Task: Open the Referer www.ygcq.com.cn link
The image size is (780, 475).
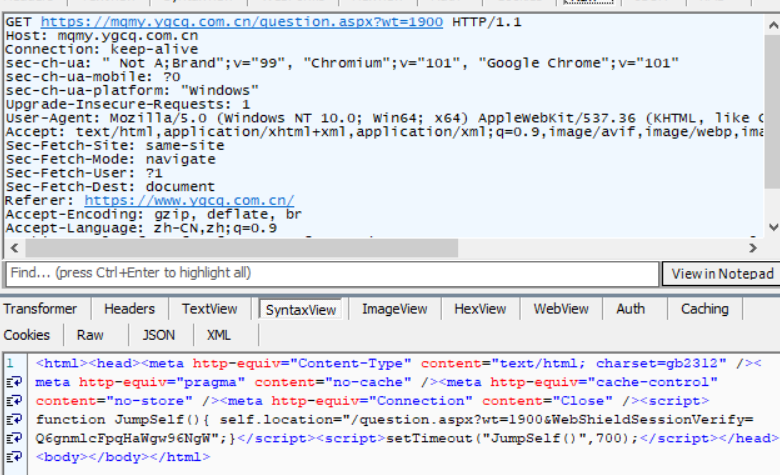Action: pos(189,200)
